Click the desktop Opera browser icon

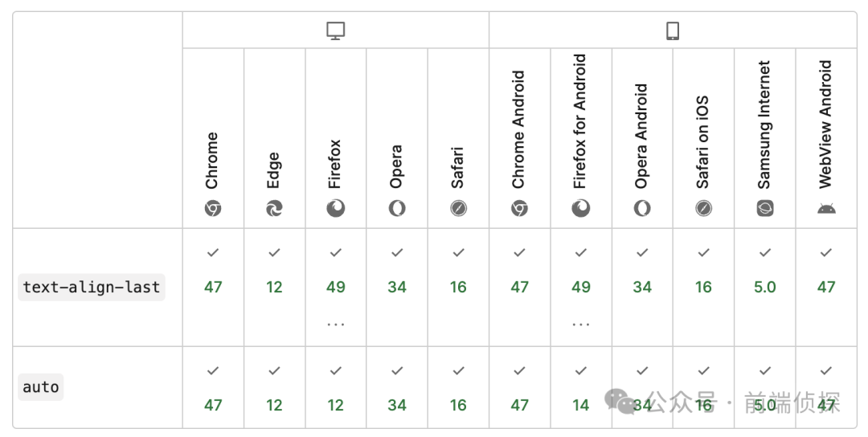click(x=397, y=209)
